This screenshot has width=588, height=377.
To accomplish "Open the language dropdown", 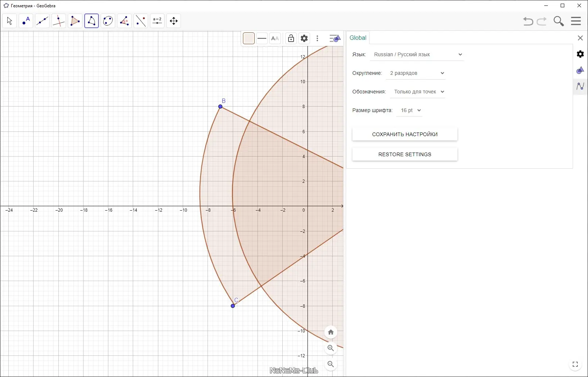I will tap(417, 54).
